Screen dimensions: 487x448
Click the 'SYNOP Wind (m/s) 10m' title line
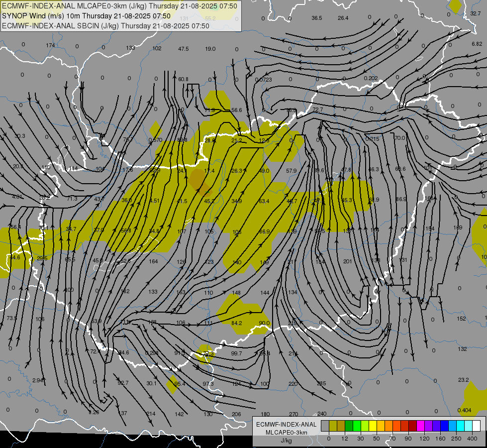click(86, 16)
